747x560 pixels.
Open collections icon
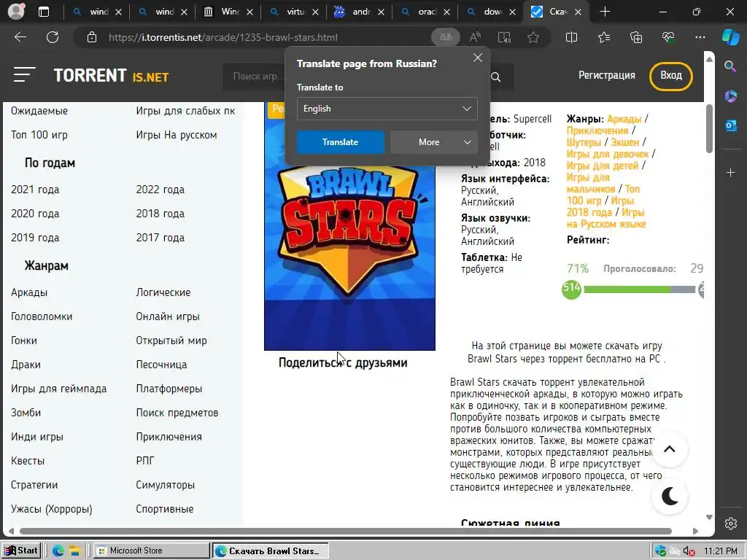pos(636,37)
